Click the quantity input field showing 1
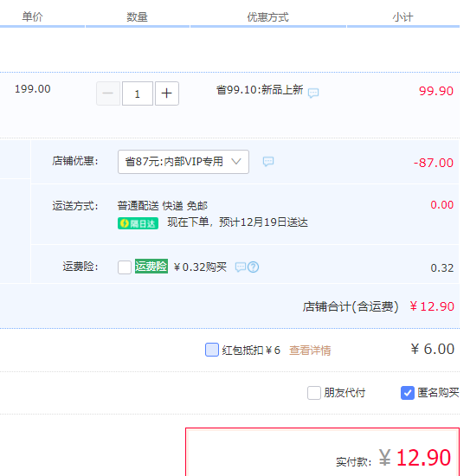 pos(138,93)
